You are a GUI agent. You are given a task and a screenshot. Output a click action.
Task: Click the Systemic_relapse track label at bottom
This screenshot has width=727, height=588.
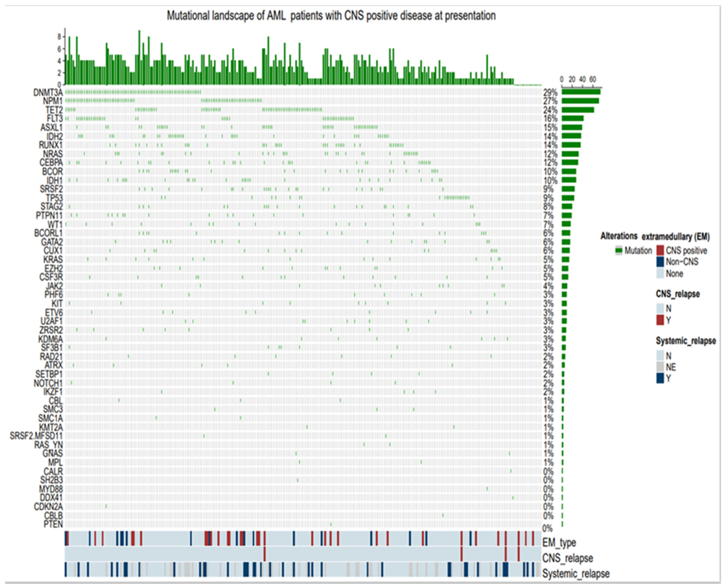pos(576,573)
